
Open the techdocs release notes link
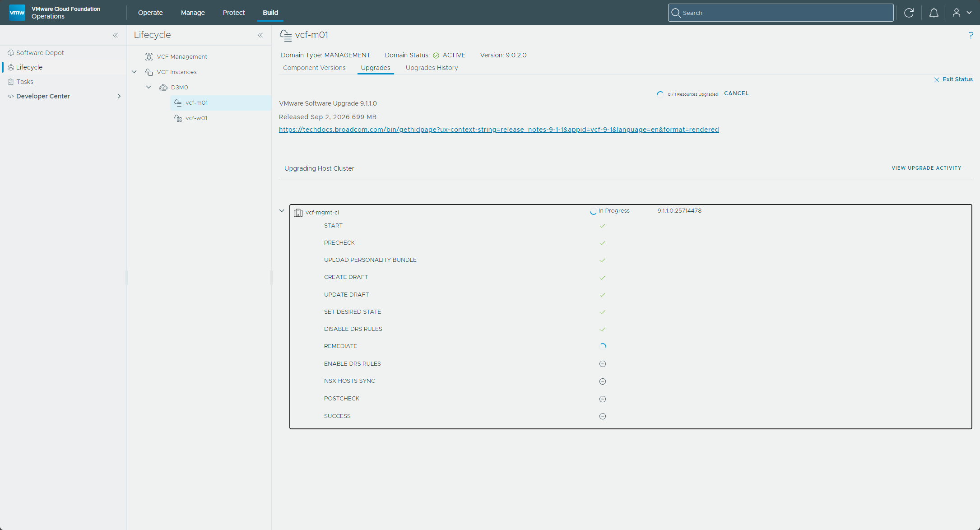point(499,130)
